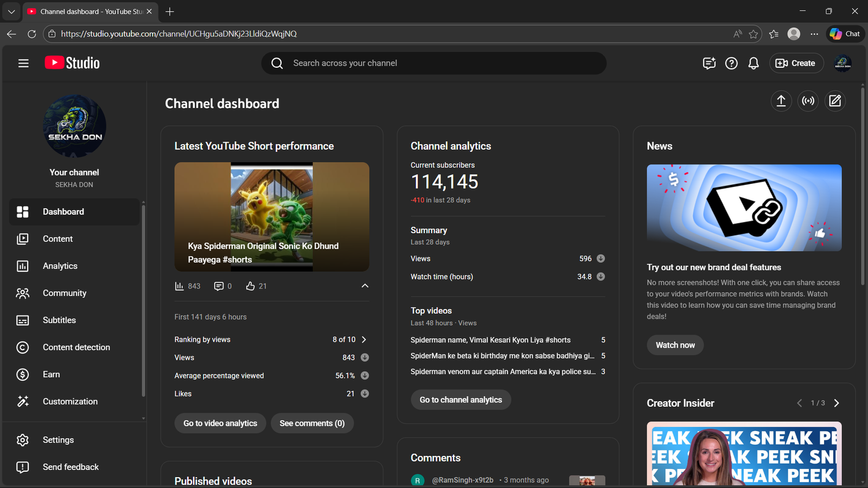868x488 pixels.
Task: Go to next Creator Insider slide
Action: pyautogui.click(x=837, y=403)
